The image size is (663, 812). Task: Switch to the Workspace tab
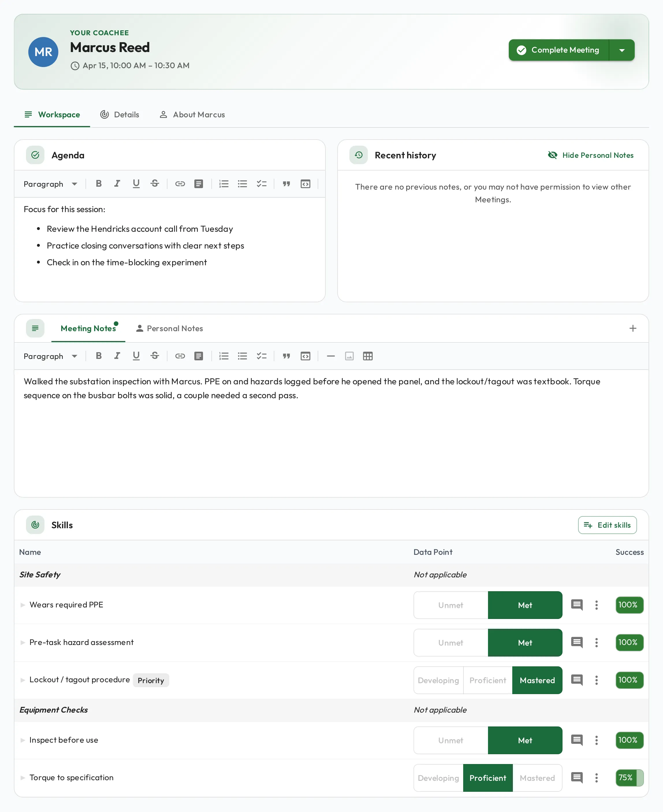click(x=52, y=115)
